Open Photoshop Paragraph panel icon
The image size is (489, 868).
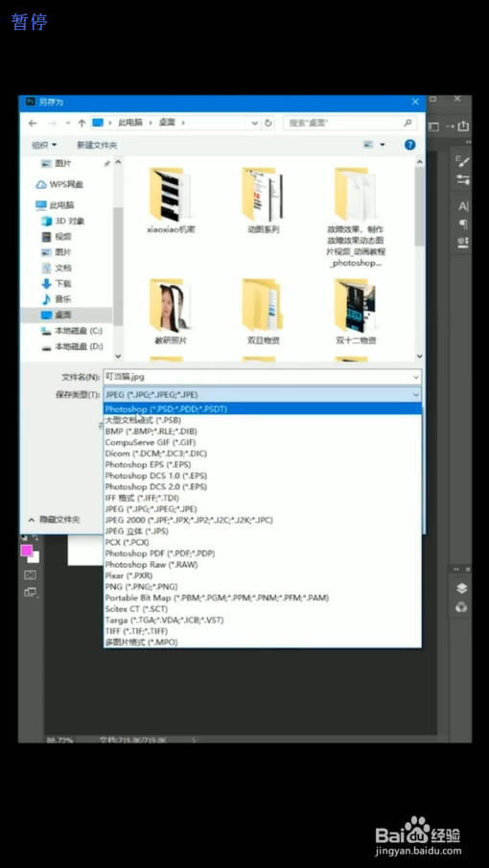coord(463,224)
